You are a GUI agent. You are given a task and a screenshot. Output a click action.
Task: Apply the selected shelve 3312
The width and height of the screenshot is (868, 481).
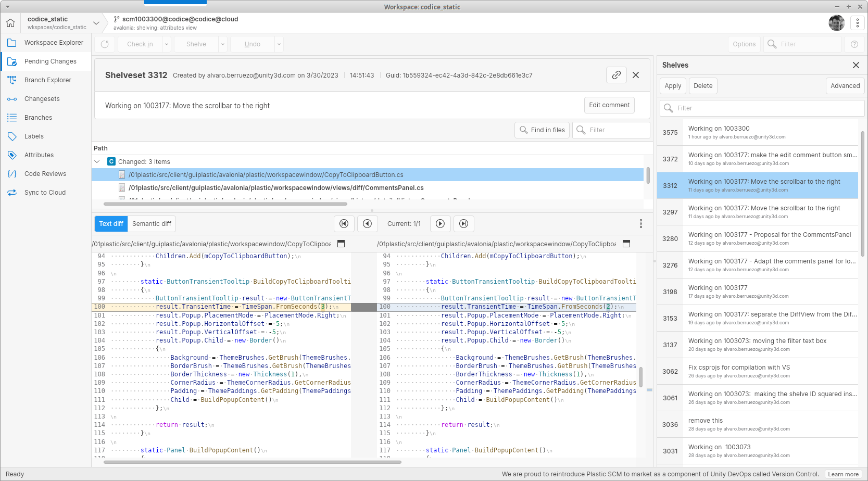click(672, 85)
